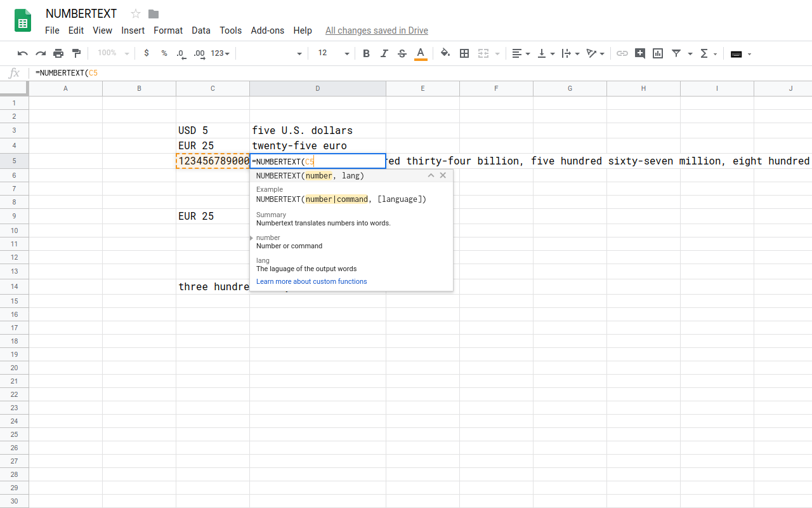Click the insert chart icon

coord(658,53)
